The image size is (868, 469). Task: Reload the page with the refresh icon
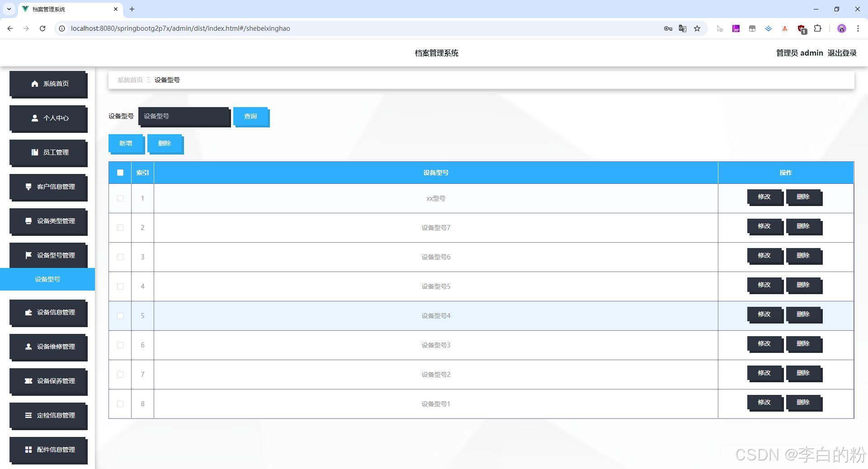(42, 28)
